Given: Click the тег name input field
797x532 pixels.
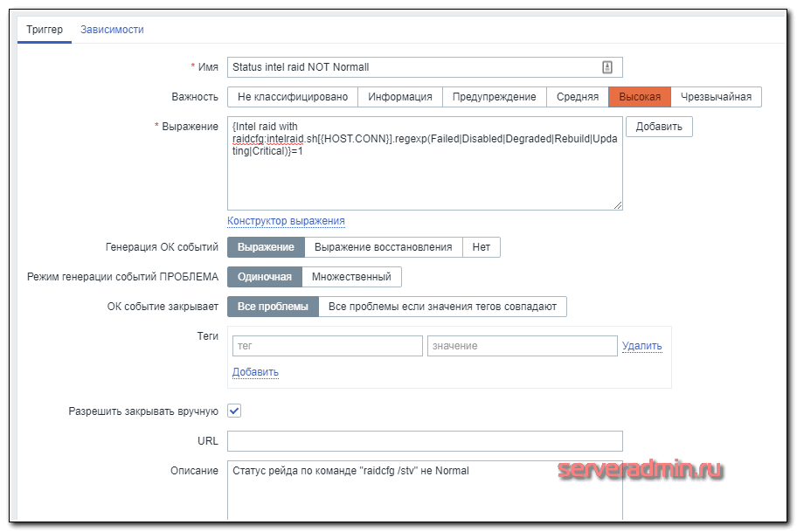Looking at the screenshot, I should (x=327, y=346).
